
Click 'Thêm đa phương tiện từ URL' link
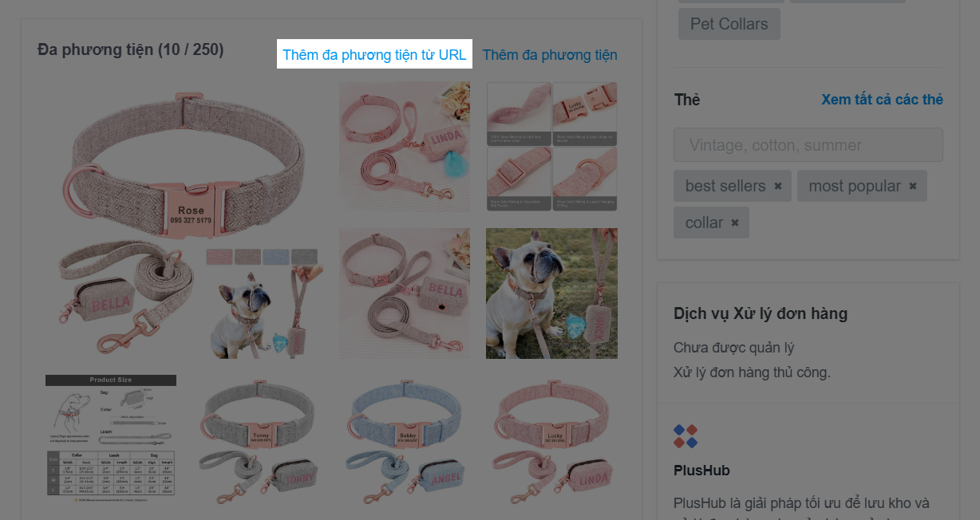(374, 55)
